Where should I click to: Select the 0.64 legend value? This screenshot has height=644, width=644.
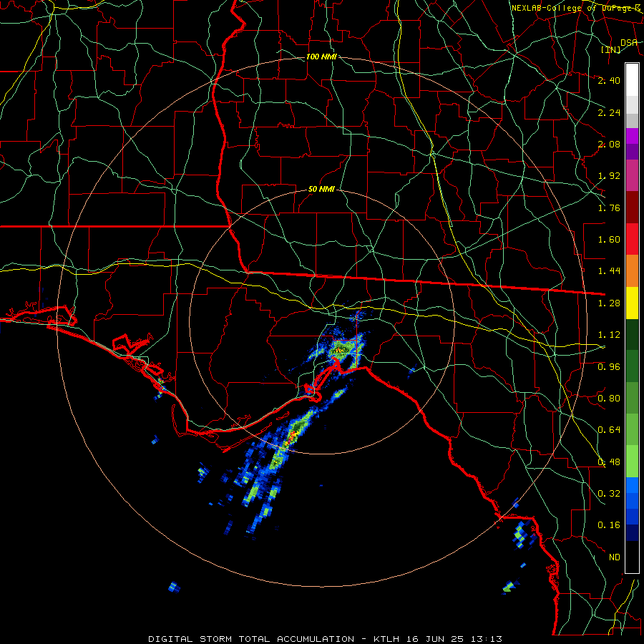click(609, 430)
